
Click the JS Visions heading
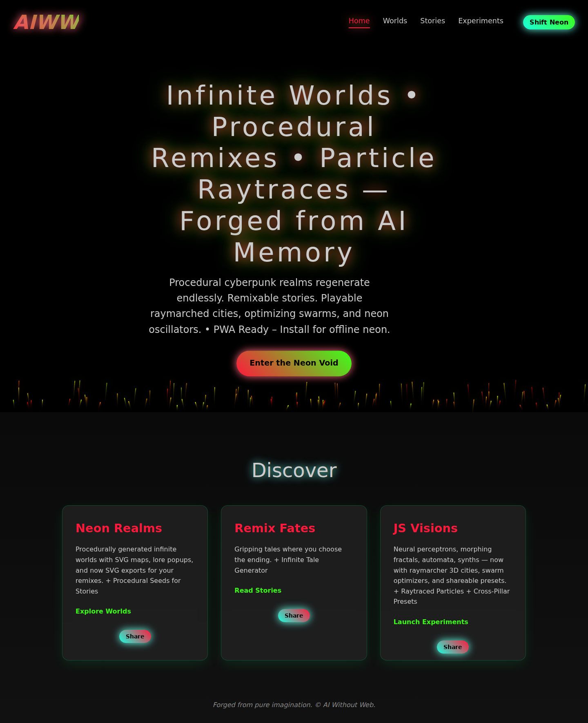coord(425,528)
